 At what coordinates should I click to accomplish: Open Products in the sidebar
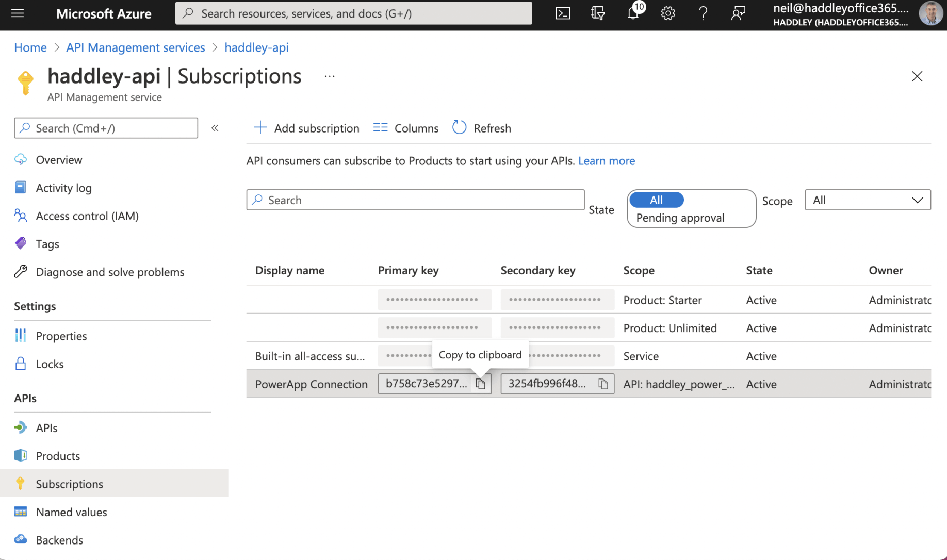[x=58, y=456]
